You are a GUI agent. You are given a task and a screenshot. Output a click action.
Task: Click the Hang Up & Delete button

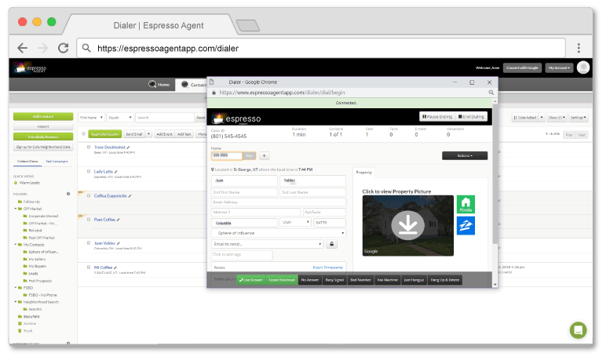point(444,280)
